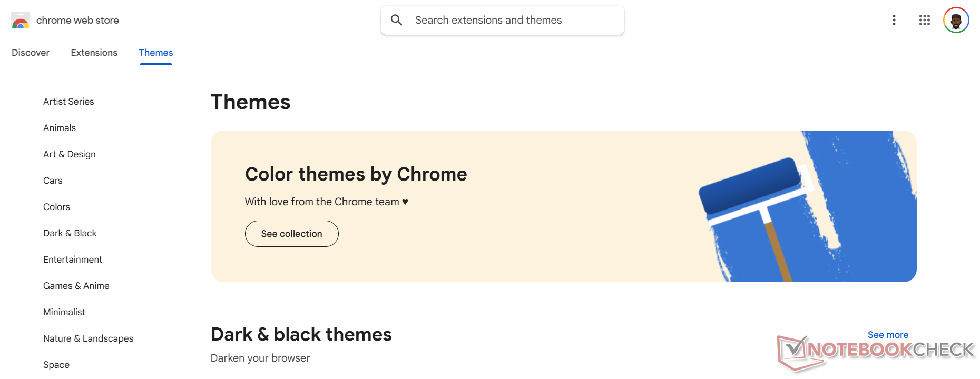Select the Artist Series category
This screenshot has height=379, width=980.
pos(68,102)
